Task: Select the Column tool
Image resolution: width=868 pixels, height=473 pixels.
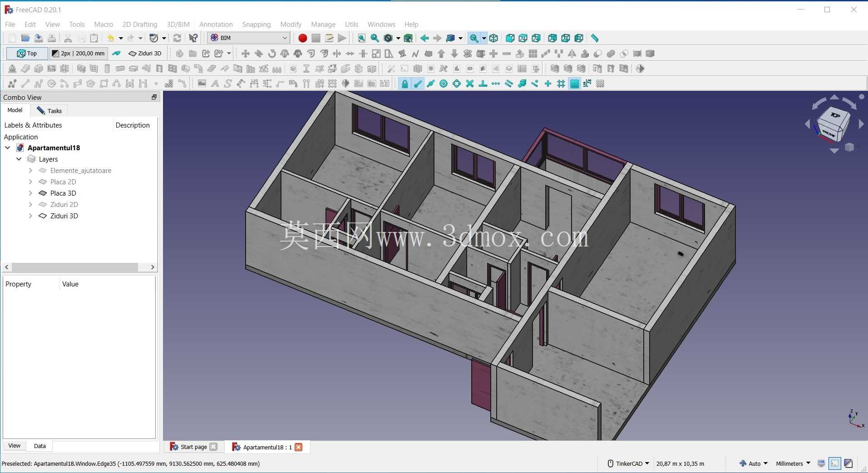Action: tap(108, 69)
